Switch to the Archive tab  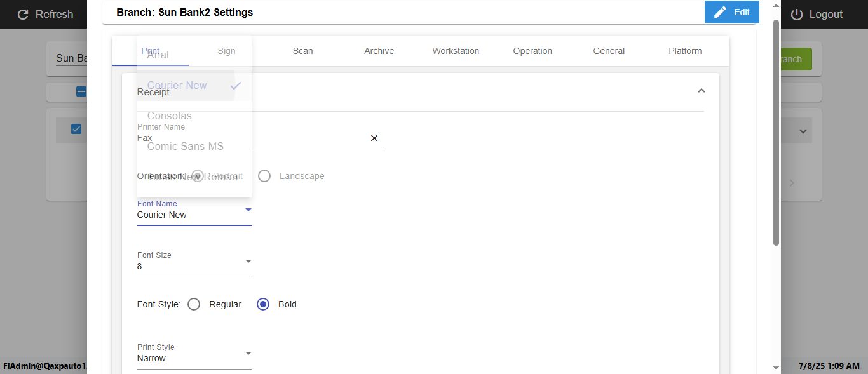tap(379, 51)
